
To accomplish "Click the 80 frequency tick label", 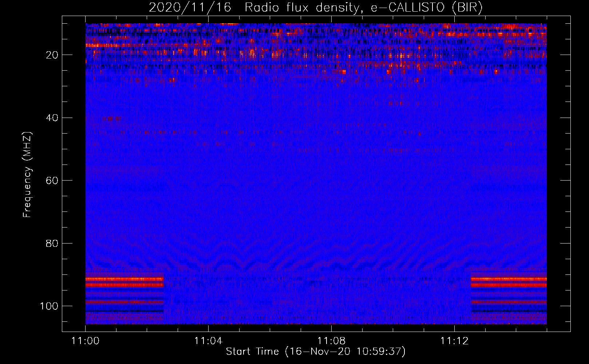I will pyautogui.click(x=52, y=243).
